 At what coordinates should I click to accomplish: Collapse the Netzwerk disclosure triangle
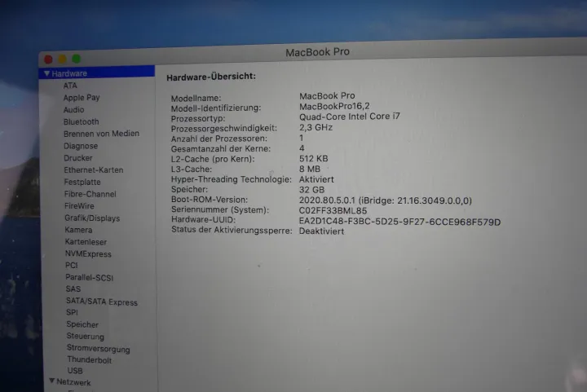tap(52, 381)
